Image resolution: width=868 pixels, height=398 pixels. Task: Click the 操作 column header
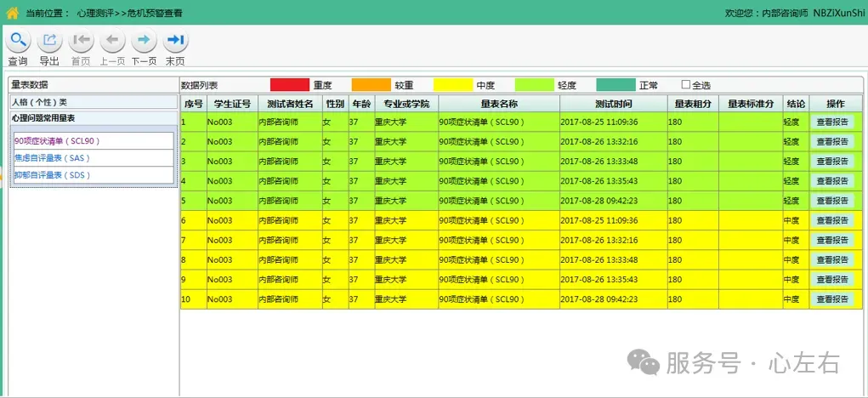click(836, 104)
